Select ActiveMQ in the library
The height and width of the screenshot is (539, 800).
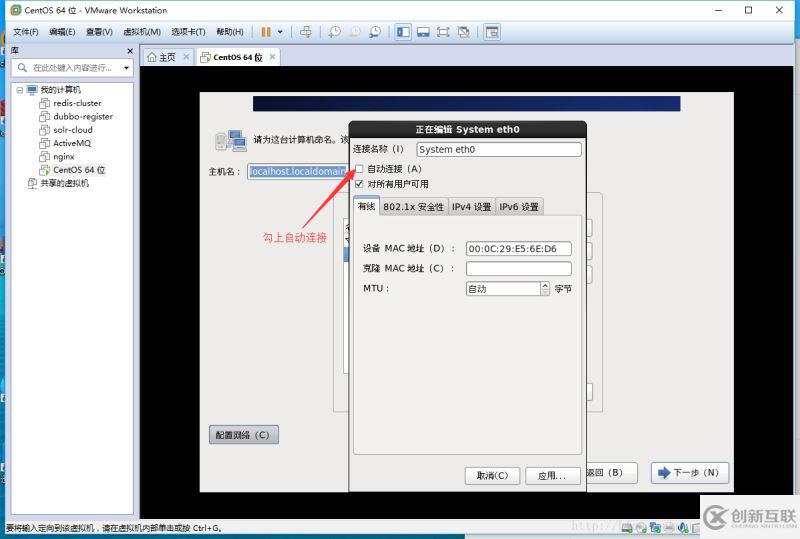coord(71,143)
